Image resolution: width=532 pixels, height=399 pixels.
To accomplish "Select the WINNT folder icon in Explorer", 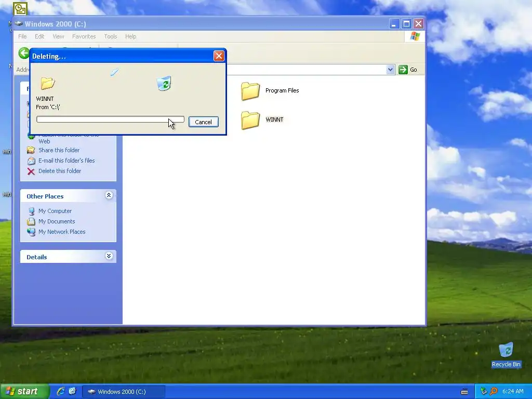I will (250, 120).
